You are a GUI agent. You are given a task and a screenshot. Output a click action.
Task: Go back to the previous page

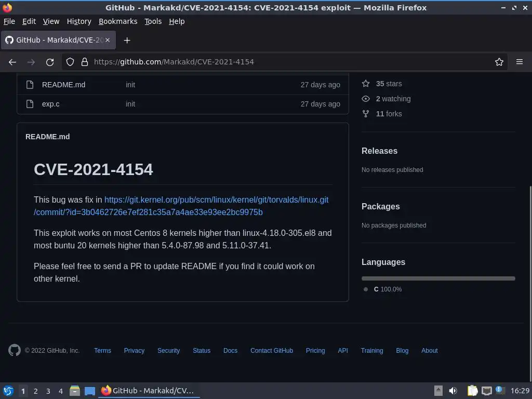(x=12, y=62)
